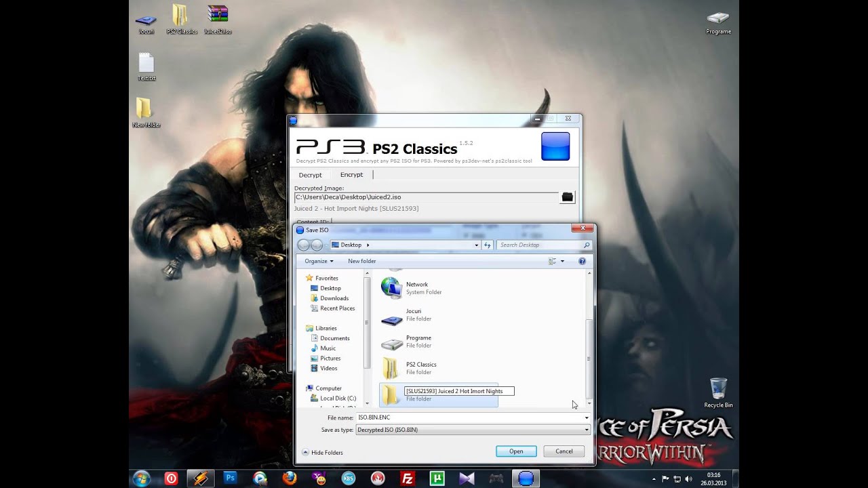Open the File name history dropdown
The width and height of the screenshot is (868, 488).
pyautogui.click(x=587, y=418)
